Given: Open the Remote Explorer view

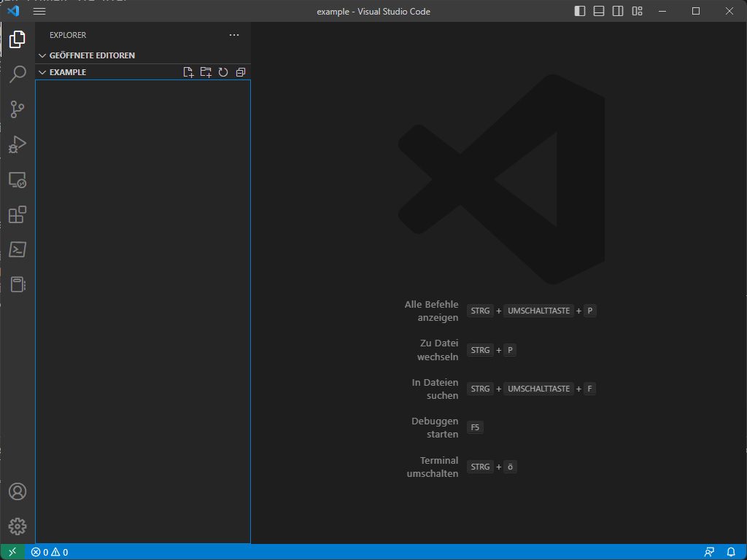Looking at the screenshot, I should point(18,179).
